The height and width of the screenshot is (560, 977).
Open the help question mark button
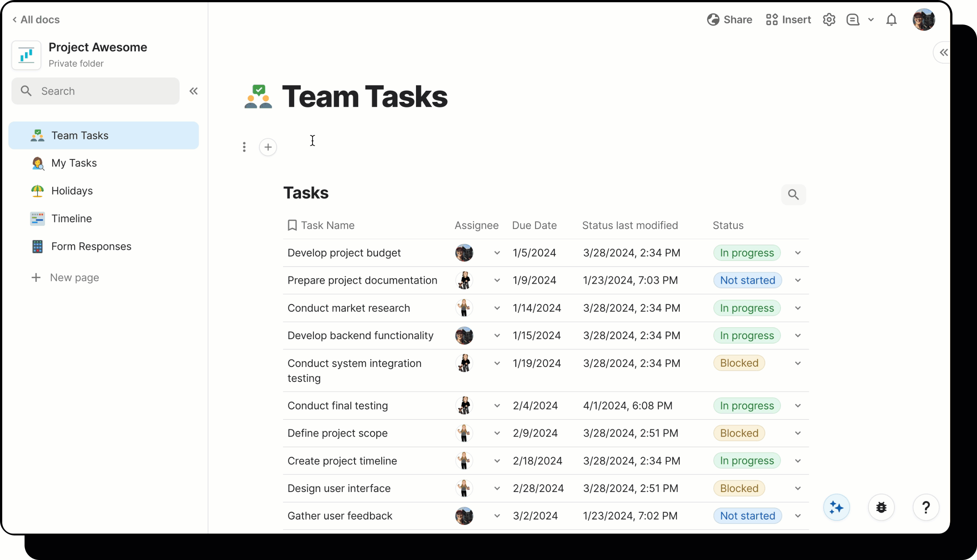click(926, 507)
